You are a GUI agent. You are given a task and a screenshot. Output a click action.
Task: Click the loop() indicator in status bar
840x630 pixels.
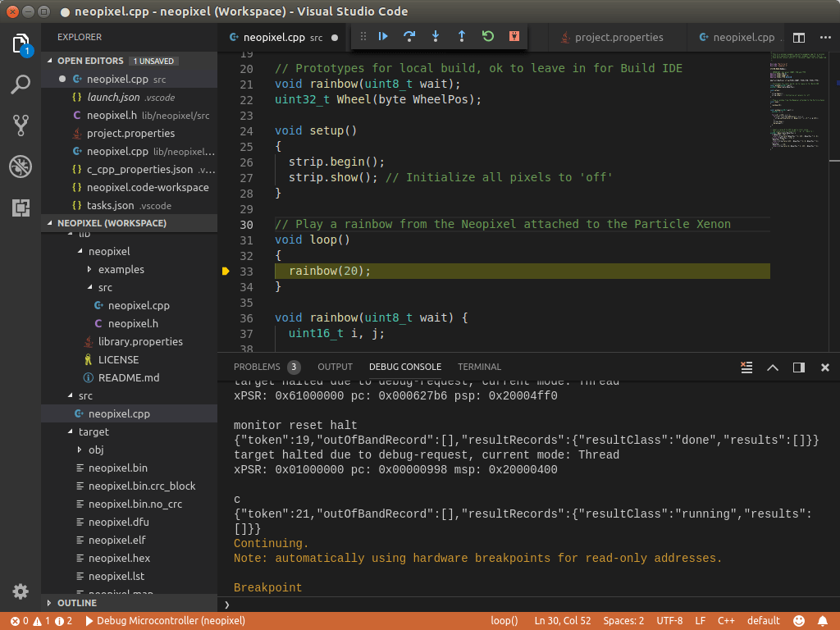pos(504,621)
